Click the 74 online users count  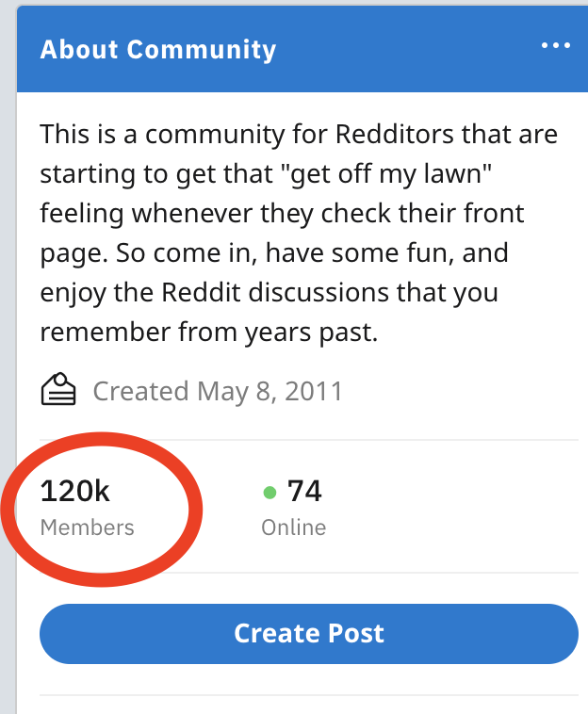304,491
